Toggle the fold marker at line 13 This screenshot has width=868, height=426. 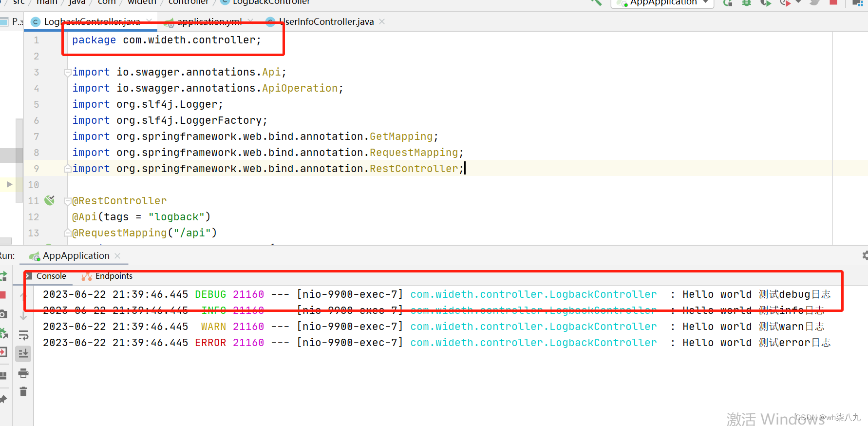pos(68,233)
